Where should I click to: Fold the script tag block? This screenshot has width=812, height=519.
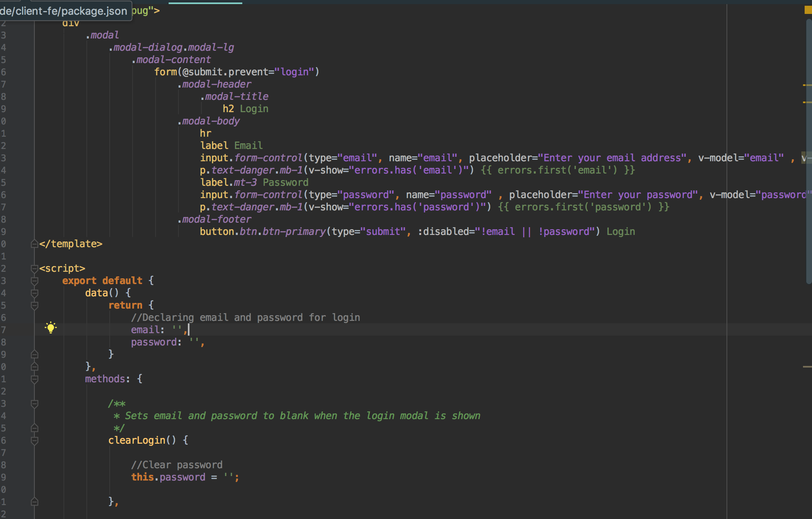(34, 269)
